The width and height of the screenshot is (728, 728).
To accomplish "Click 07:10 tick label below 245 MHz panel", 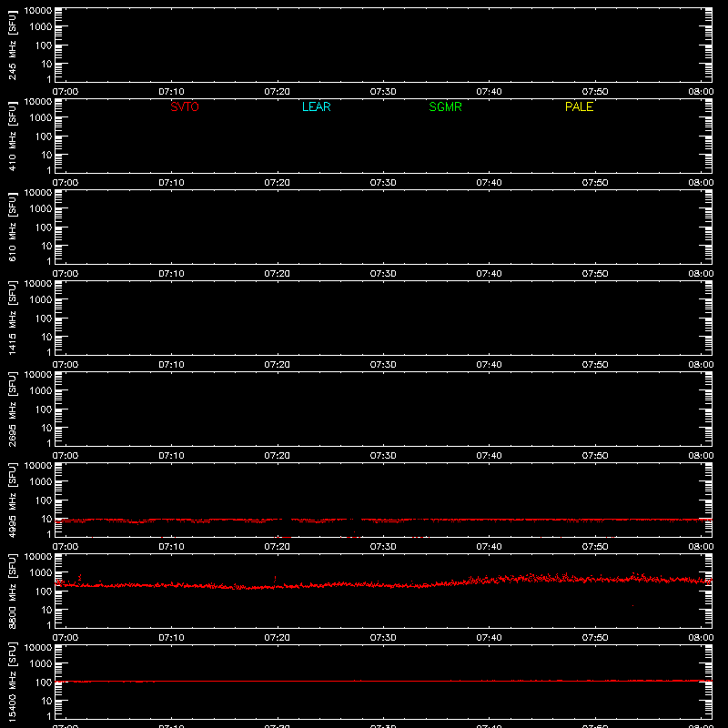I will click(171, 92).
